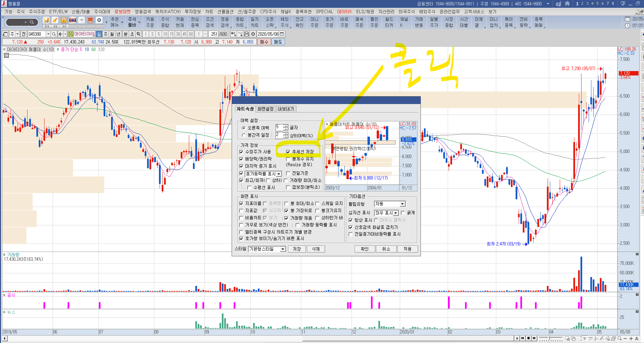This screenshot has height=343, width=644.
Task: Select the 분 minute period button
Action: [125, 34]
